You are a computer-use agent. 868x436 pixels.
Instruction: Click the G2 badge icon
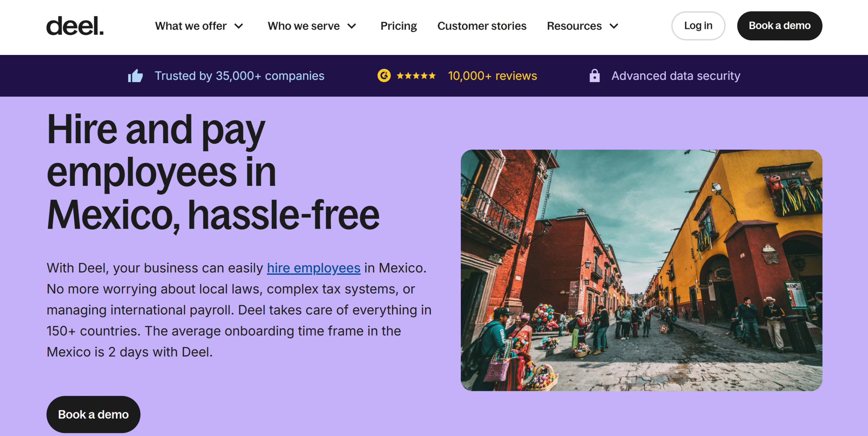[x=384, y=75]
